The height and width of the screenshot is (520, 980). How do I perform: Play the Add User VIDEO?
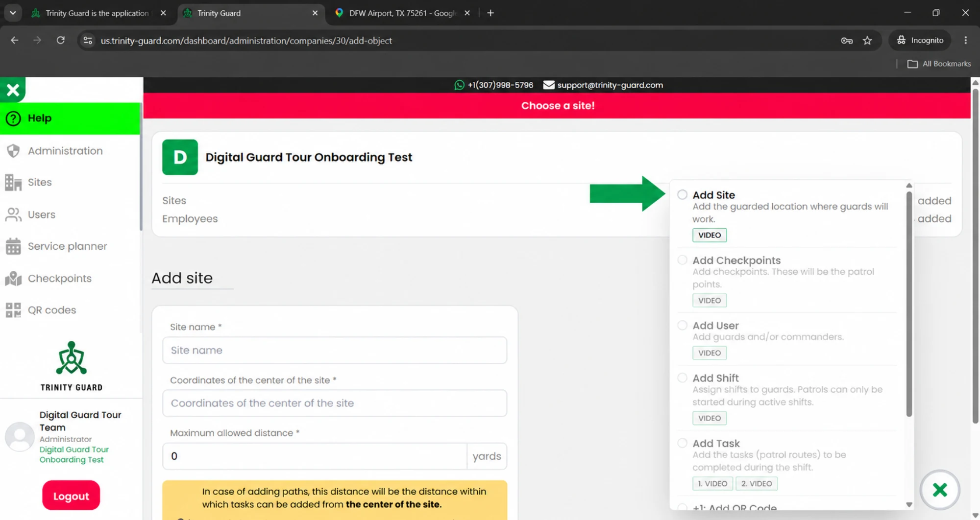(x=709, y=353)
